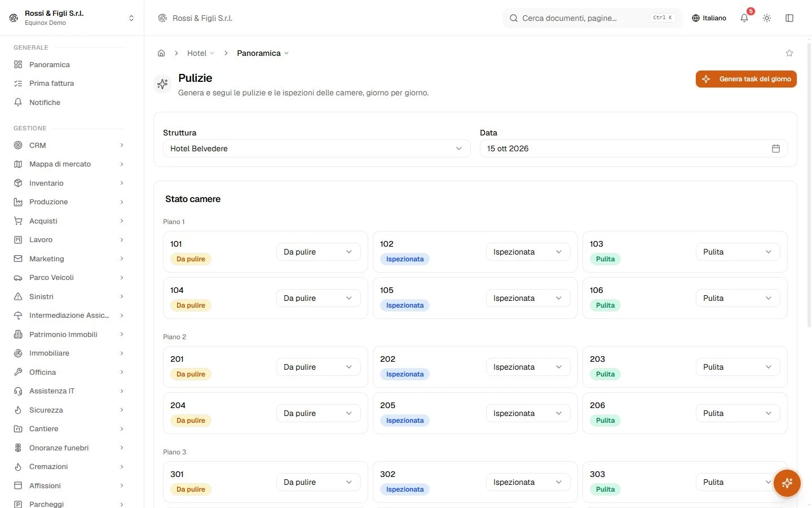Expand the Sicurezza sidebar section
This screenshot has height=508, width=812.
[69, 410]
